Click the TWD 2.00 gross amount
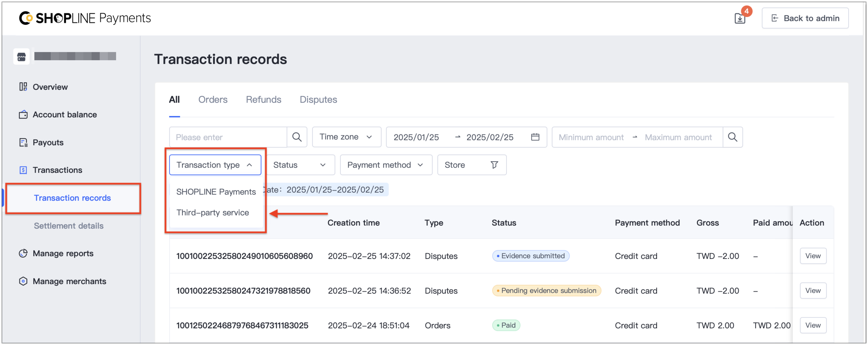868x345 pixels. click(715, 325)
